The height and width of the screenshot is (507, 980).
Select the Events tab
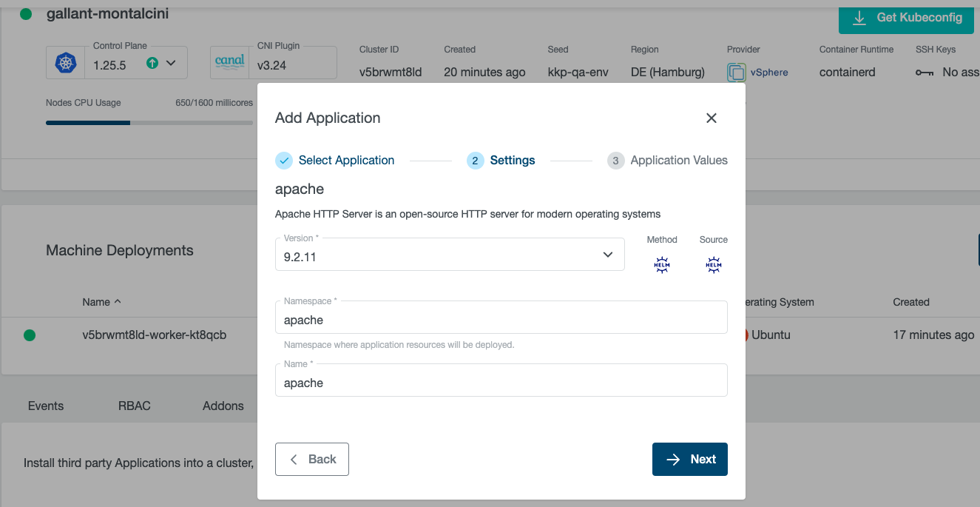[x=46, y=406]
